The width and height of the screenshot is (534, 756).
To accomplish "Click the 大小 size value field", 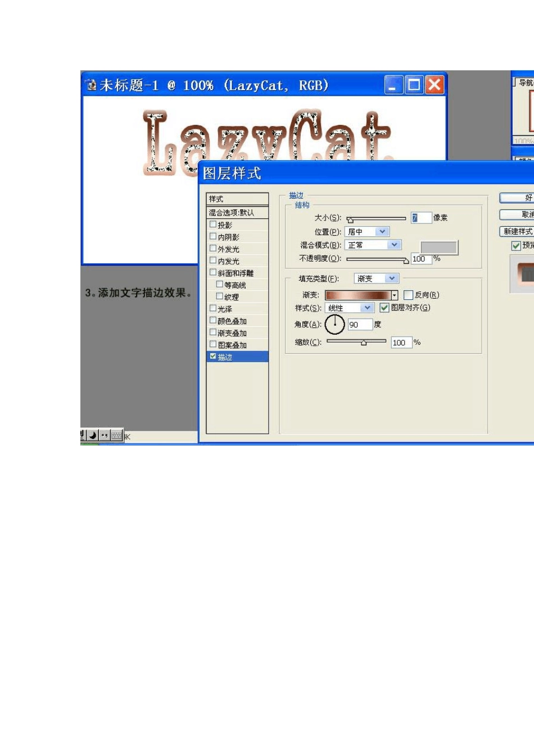I will coord(421,218).
